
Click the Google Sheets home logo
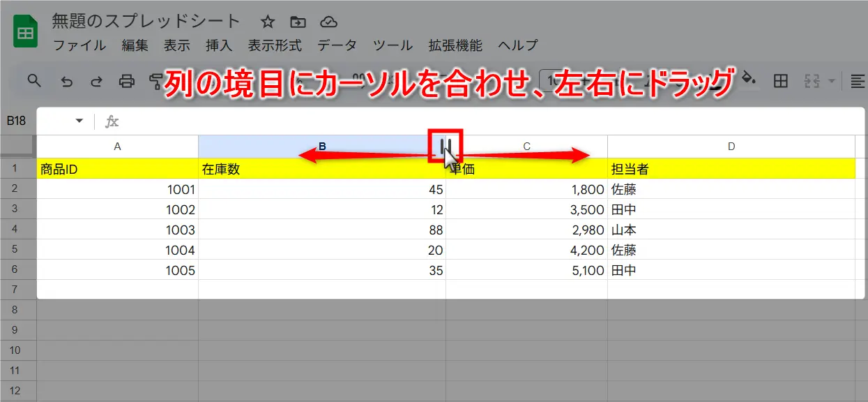(26, 33)
